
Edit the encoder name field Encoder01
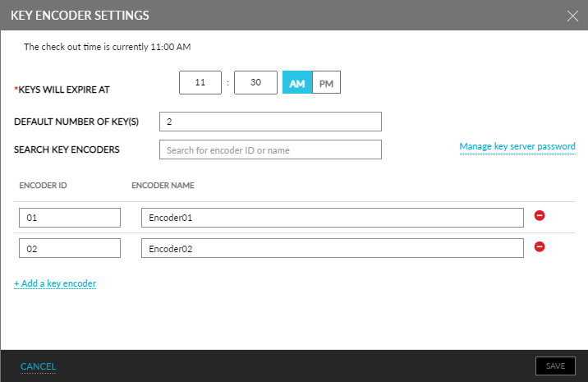pos(333,218)
